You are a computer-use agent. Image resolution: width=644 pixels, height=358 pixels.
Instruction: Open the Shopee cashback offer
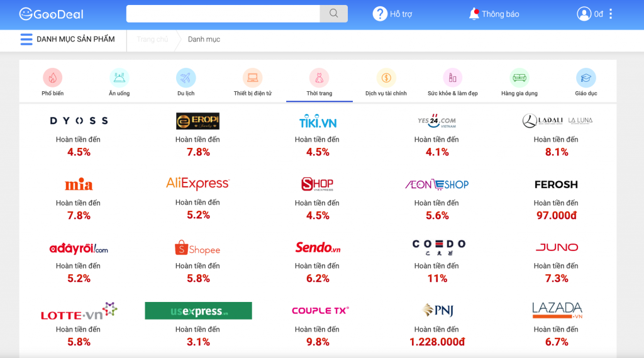pyautogui.click(x=198, y=249)
